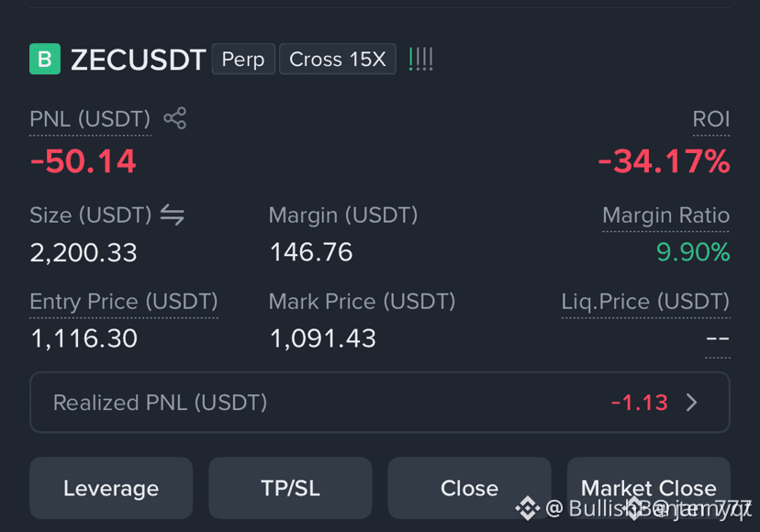The image size is (760, 532).
Task: Click the Close position button
Action: click(x=469, y=488)
